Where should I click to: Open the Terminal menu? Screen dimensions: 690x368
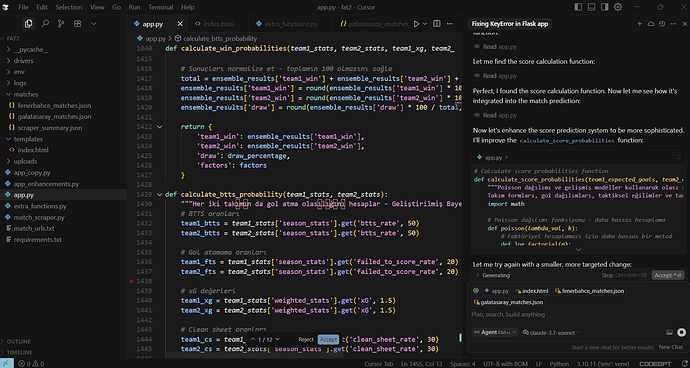(160, 7)
